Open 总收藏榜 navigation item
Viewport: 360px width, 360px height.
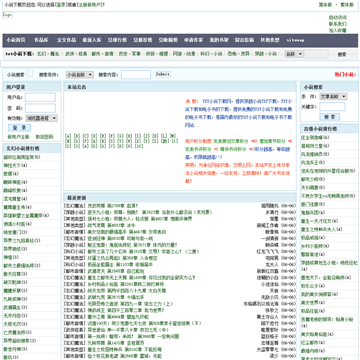168,40
